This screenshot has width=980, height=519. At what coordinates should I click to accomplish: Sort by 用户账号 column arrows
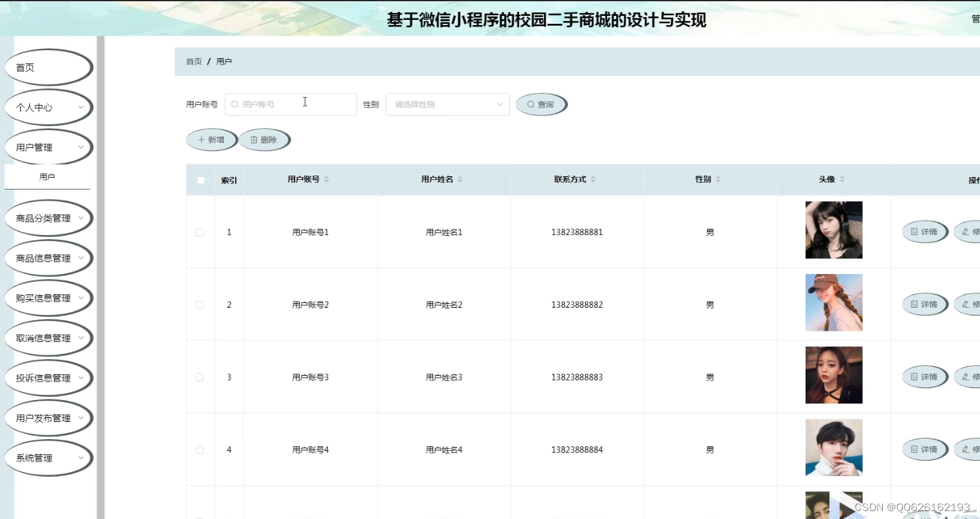326,180
